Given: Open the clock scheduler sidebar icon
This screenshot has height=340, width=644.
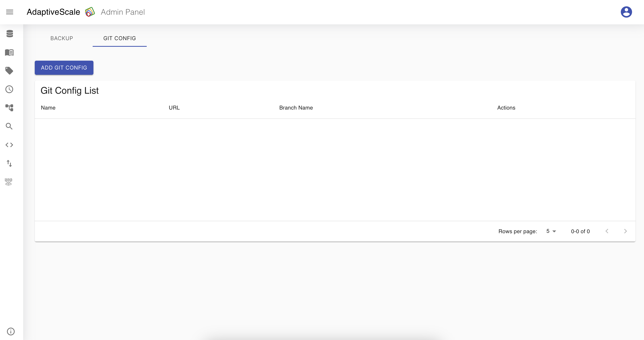Looking at the screenshot, I should [x=9, y=89].
